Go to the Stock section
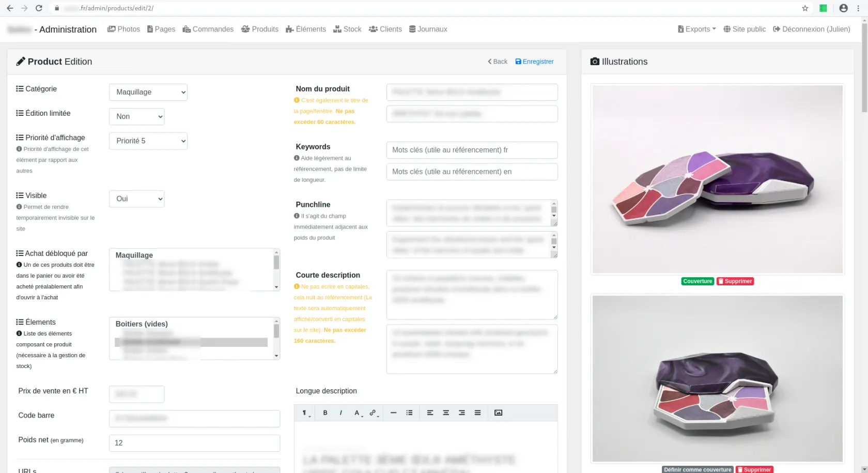 [347, 29]
